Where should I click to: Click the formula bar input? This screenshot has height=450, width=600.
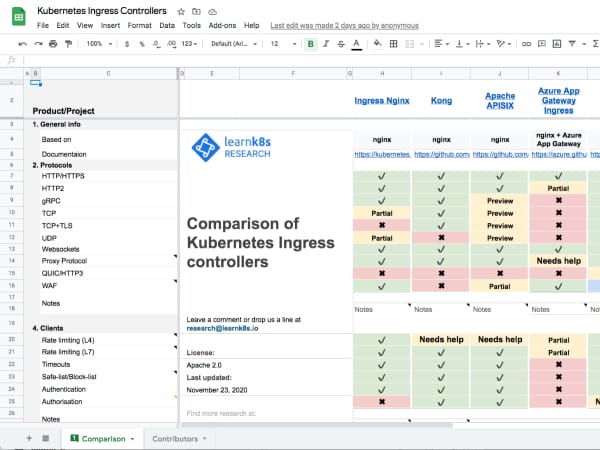[311, 60]
